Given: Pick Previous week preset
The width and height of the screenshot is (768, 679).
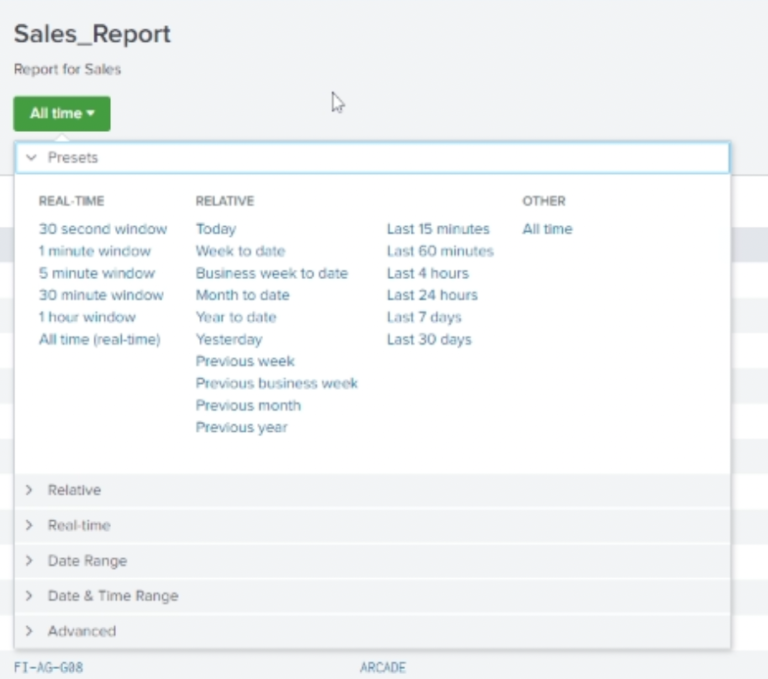Looking at the screenshot, I should 245,362.
